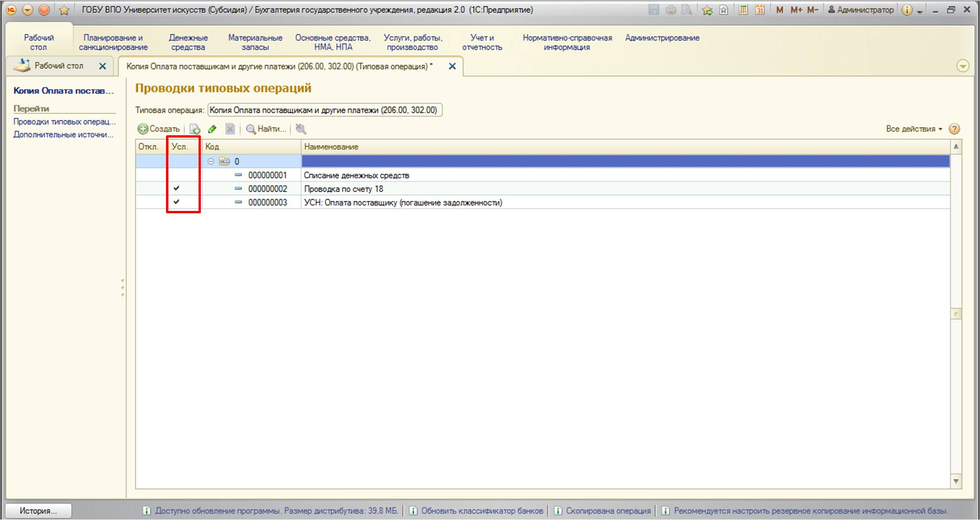Click the help question mark icon
The width and height of the screenshot is (980, 520).
tap(954, 129)
